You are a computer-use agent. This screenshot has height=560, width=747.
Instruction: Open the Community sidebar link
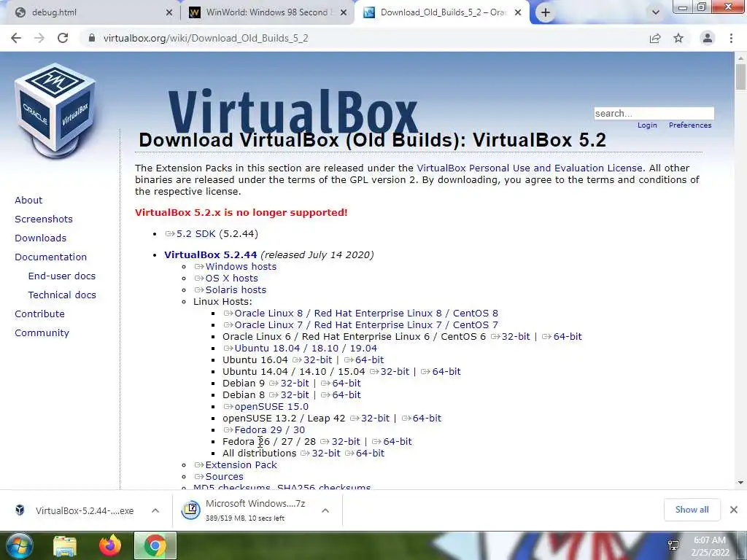pyautogui.click(x=42, y=332)
